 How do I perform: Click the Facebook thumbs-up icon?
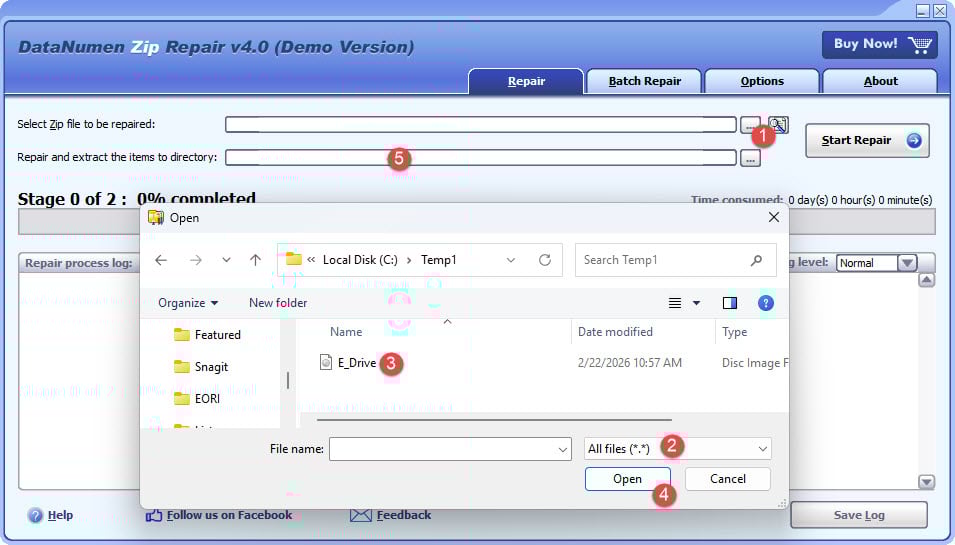click(153, 516)
